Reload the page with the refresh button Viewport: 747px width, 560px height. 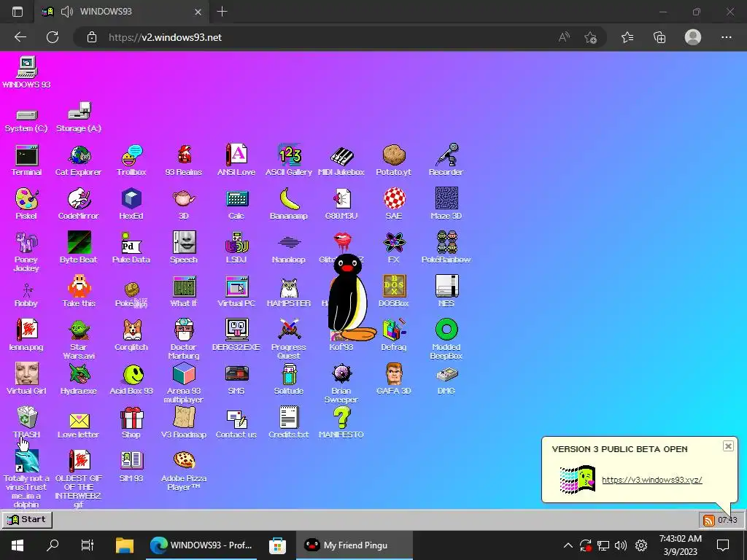click(x=53, y=37)
